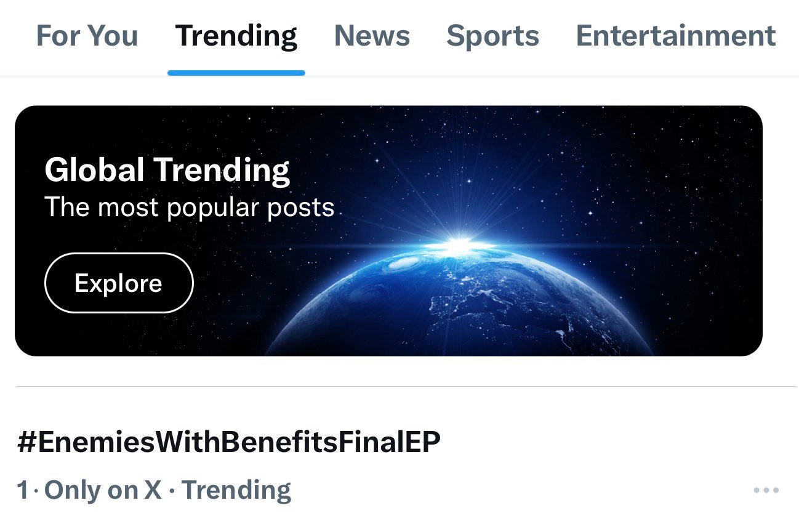Open the #EnemiesWithBenefitsFinalEP trending hashtag
Image resolution: width=799 pixels, height=532 pixels.
pos(229,443)
